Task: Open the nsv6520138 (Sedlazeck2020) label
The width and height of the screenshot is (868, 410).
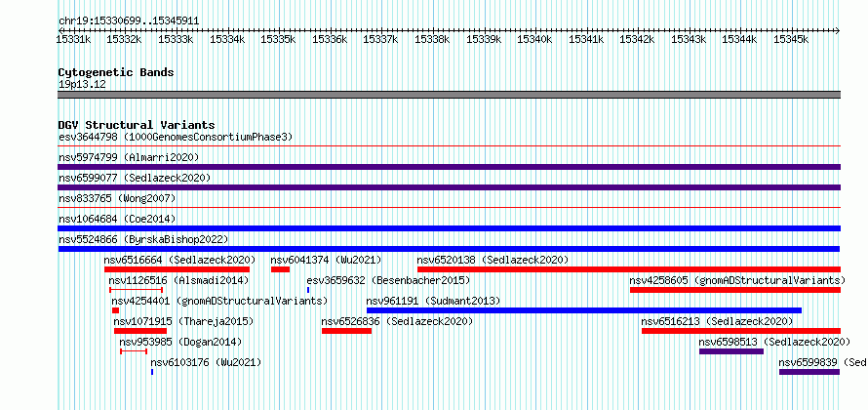Action: pyautogui.click(x=493, y=260)
